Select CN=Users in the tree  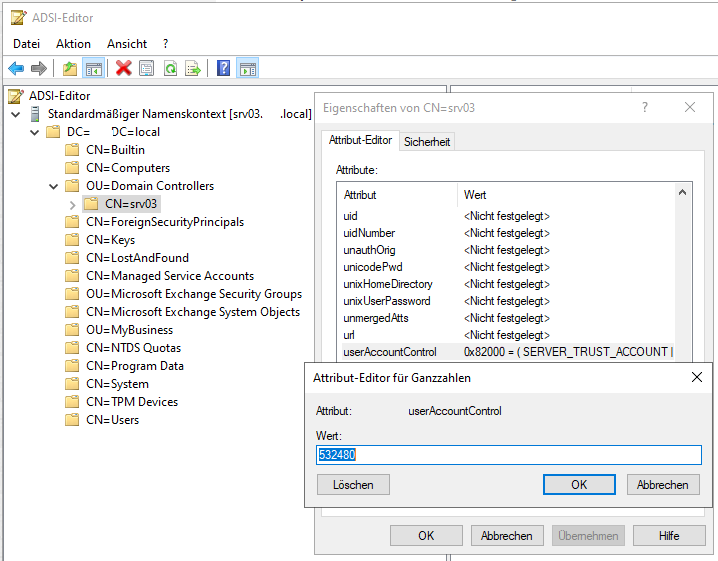click(x=112, y=420)
